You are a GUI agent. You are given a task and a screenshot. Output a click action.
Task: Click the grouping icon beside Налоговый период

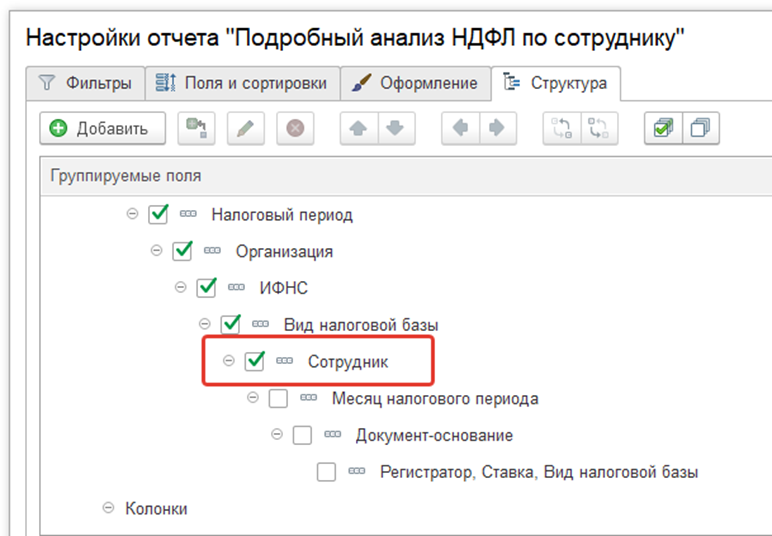click(x=188, y=214)
